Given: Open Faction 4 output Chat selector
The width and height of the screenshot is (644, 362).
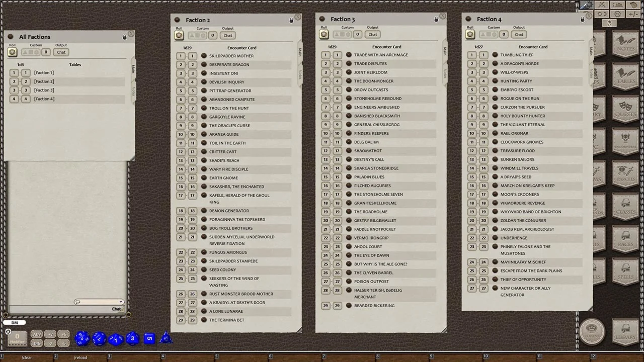Looking at the screenshot, I should [x=519, y=35].
